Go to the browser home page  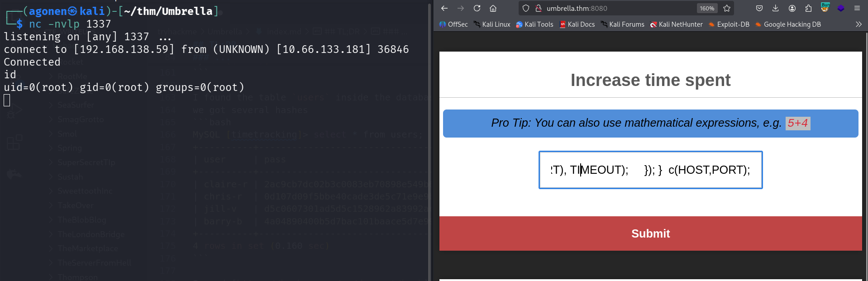(x=493, y=8)
